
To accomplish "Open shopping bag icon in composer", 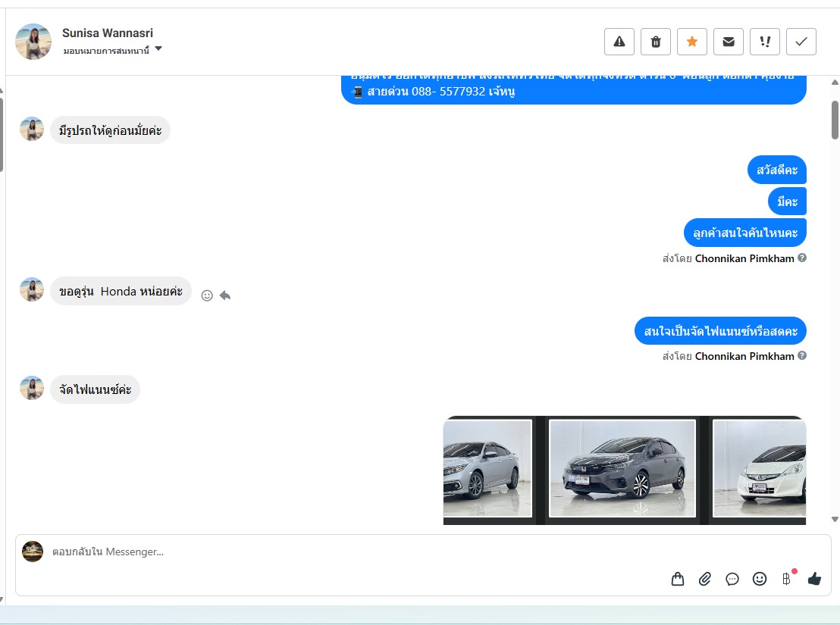I will [x=678, y=579].
